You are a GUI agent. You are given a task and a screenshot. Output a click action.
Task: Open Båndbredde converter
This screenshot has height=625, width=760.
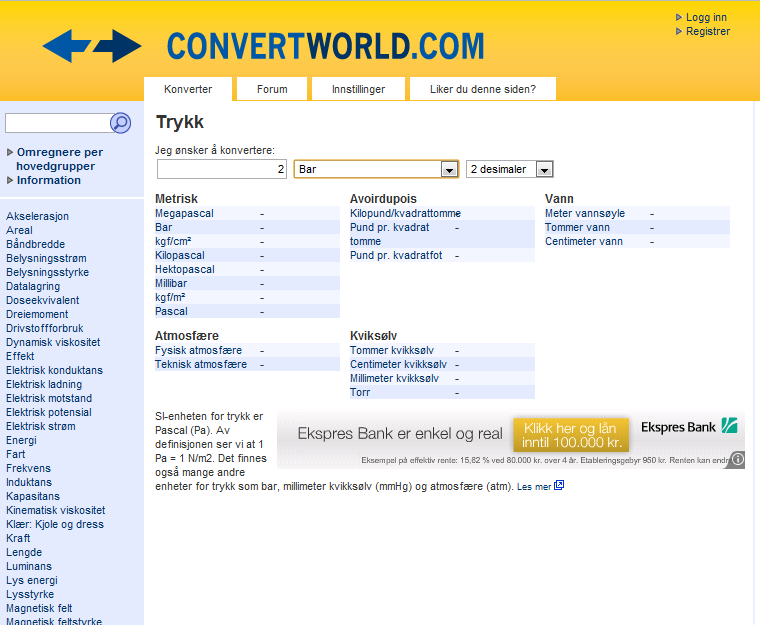(x=35, y=244)
